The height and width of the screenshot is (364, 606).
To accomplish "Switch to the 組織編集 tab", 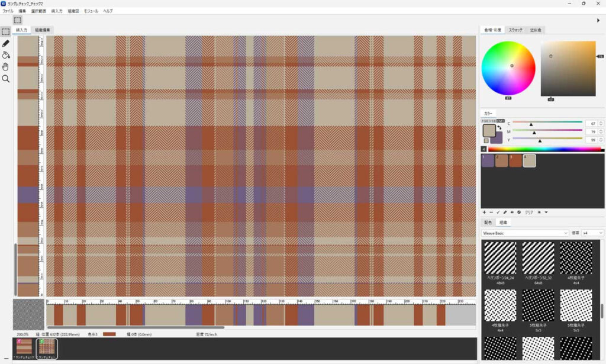I will click(43, 30).
